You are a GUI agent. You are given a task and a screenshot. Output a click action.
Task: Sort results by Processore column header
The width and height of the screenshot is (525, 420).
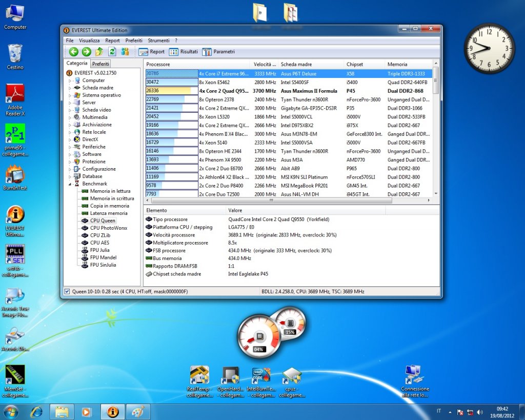[x=197, y=64]
